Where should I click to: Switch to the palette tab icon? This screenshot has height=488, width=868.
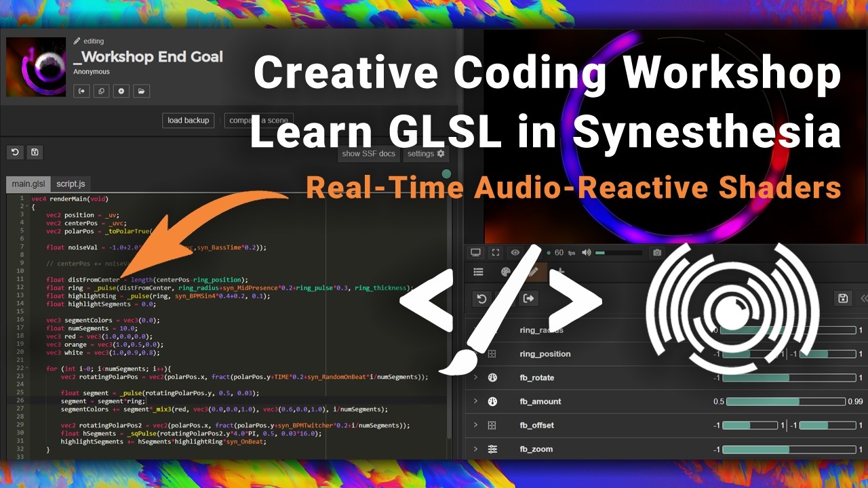click(506, 272)
